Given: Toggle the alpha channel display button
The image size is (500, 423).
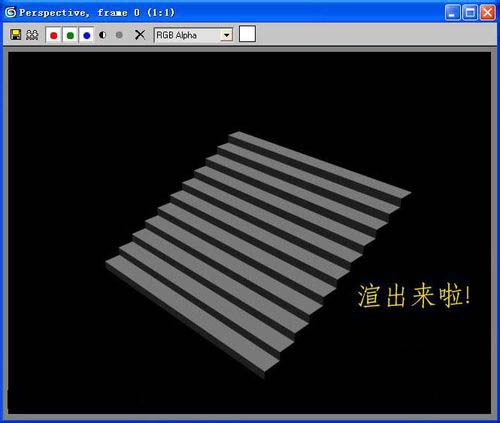Looking at the screenshot, I should (103, 35).
